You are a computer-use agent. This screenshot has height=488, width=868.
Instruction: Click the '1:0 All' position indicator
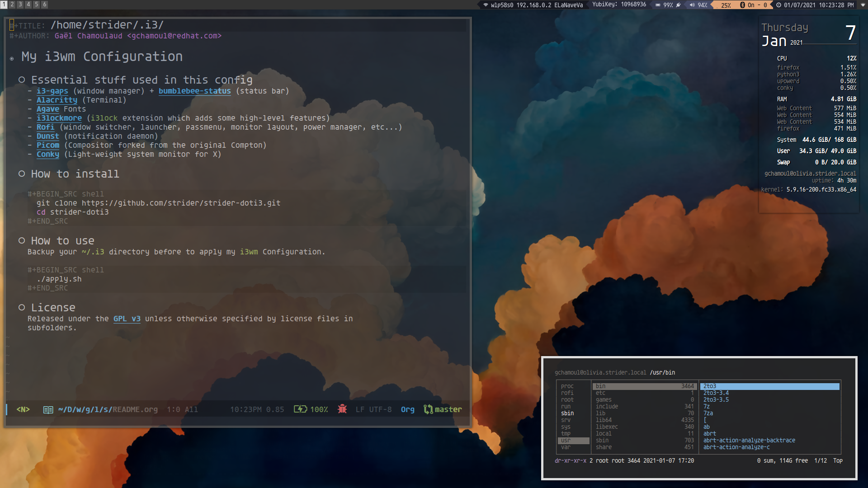pos(183,409)
